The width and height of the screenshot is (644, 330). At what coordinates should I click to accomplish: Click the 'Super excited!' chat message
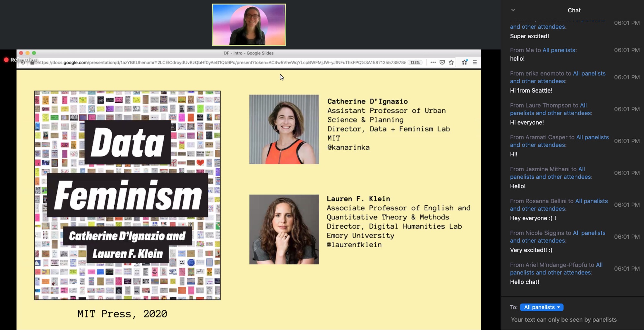point(529,36)
